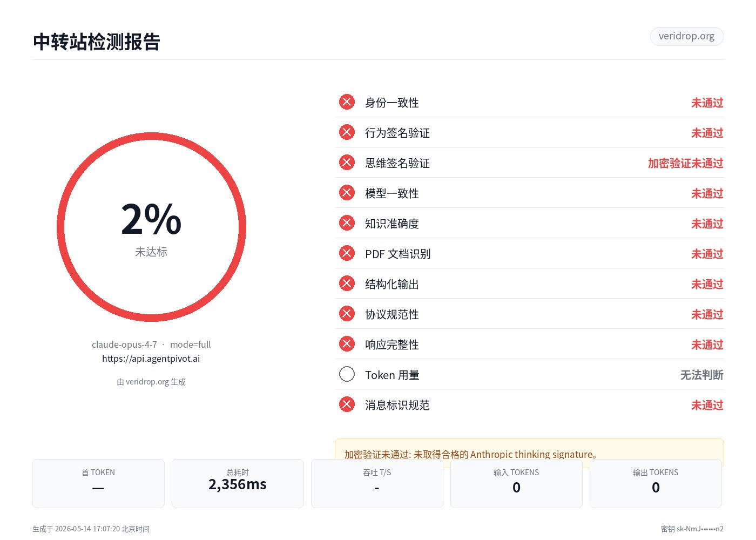Image resolution: width=756 pixels, height=540 pixels.
Task: Click the red X icon for 知识准确度
Action: pyautogui.click(x=347, y=223)
